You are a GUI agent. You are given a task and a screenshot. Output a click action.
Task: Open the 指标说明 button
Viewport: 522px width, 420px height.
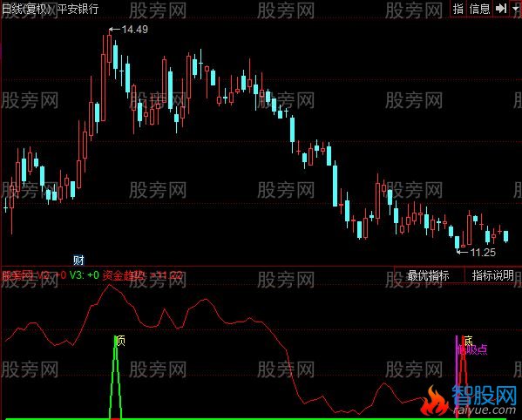point(493,275)
